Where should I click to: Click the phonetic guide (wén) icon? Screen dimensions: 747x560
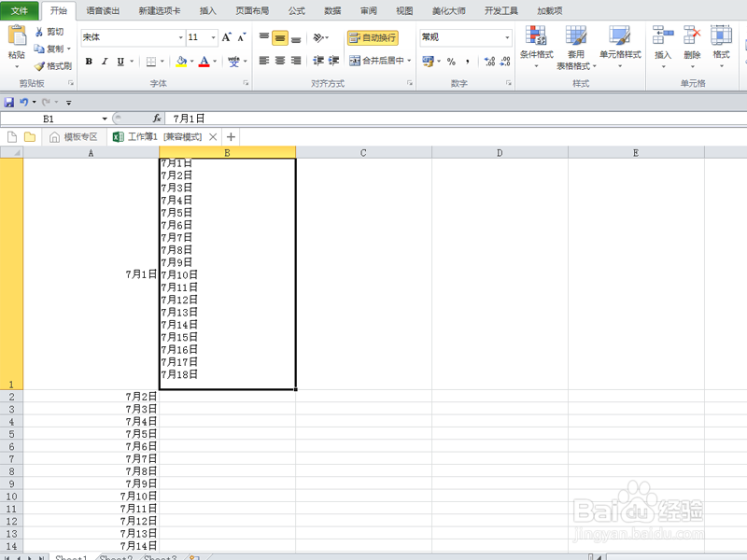tap(233, 62)
